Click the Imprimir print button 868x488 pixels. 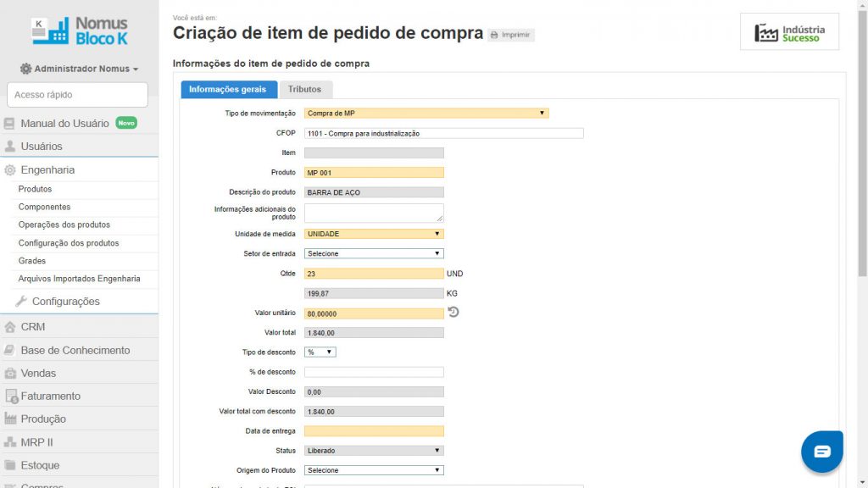point(511,35)
